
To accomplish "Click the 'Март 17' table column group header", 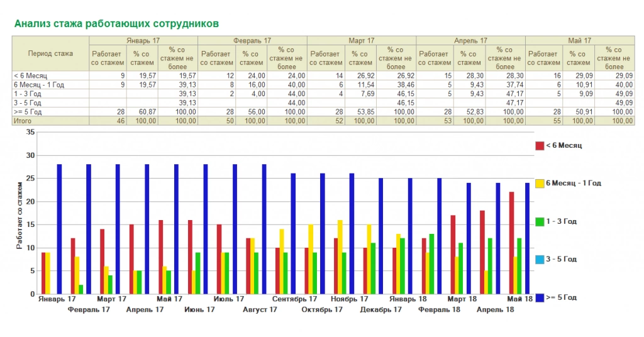I will pyautogui.click(x=362, y=40).
